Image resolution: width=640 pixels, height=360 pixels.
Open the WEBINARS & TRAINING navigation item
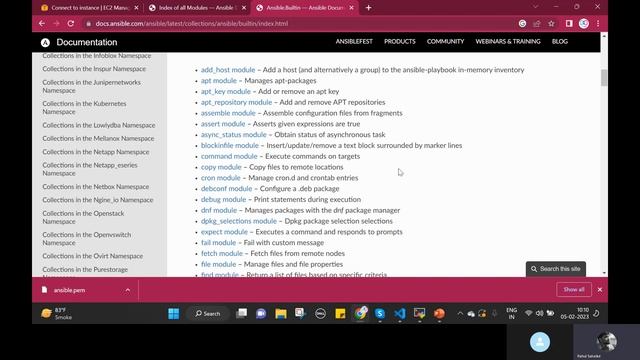coord(508,42)
